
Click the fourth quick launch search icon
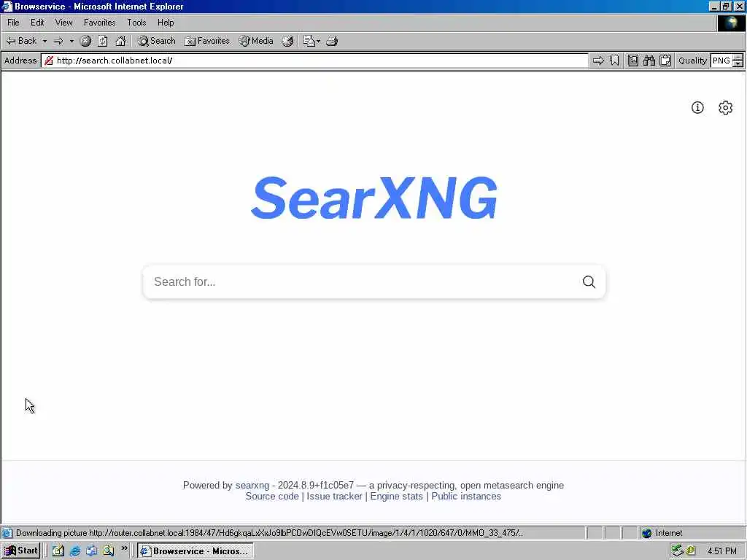pos(108,551)
